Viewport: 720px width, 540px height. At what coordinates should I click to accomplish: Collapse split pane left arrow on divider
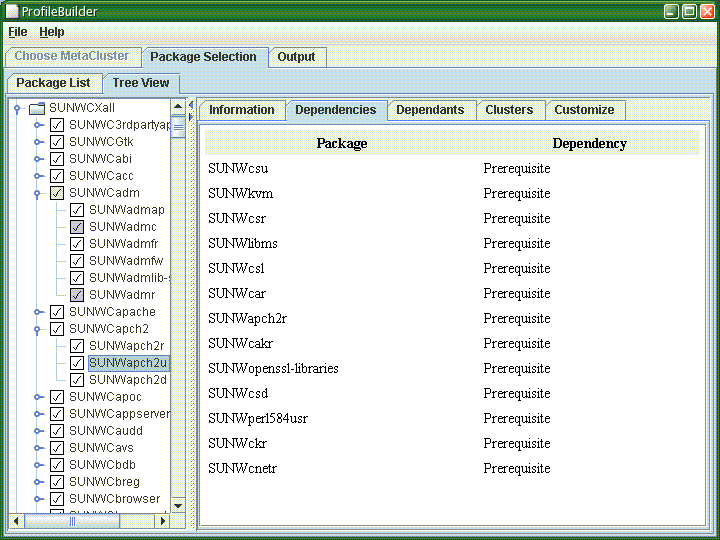[191, 106]
